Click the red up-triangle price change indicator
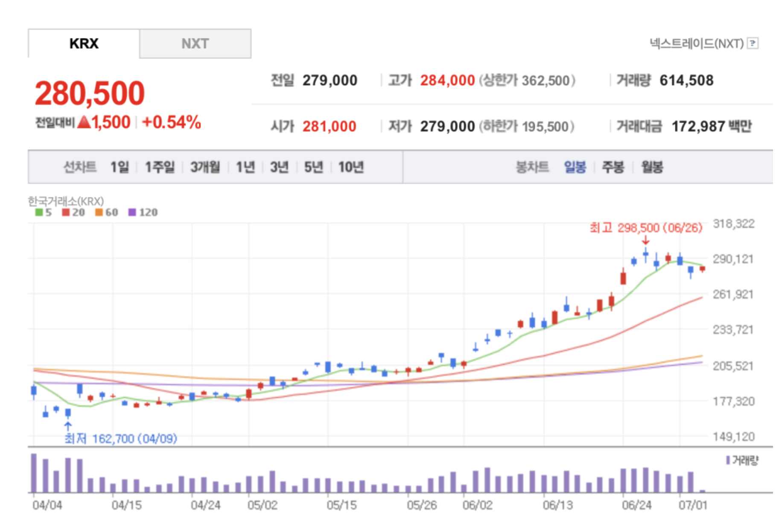Image resolution: width=782 pixels, height=532 pixels. point(84,122)
